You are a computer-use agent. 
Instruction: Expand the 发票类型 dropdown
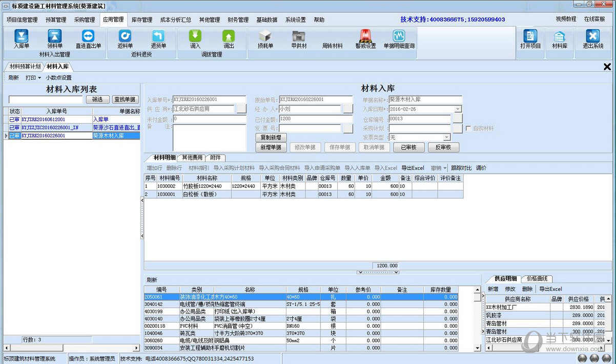coord(447,137)
